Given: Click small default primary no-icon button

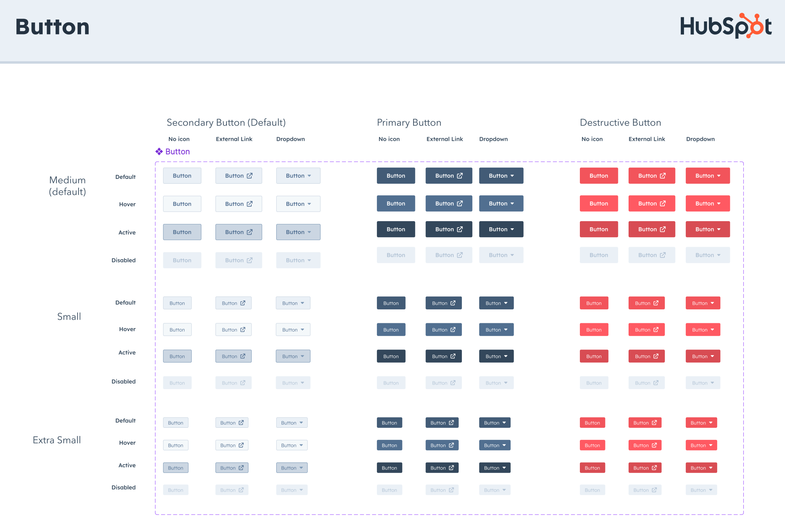Looking at the screenshot, I should [x=391, y=303].
